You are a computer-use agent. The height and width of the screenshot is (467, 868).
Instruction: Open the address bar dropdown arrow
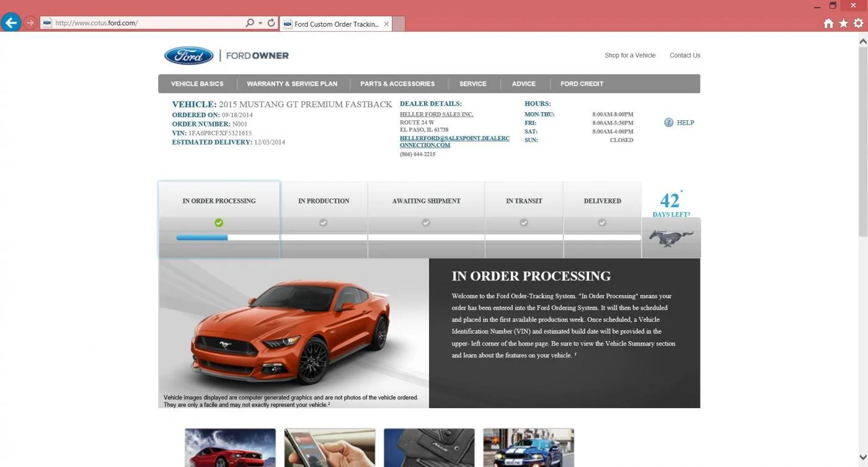(260, 23)
